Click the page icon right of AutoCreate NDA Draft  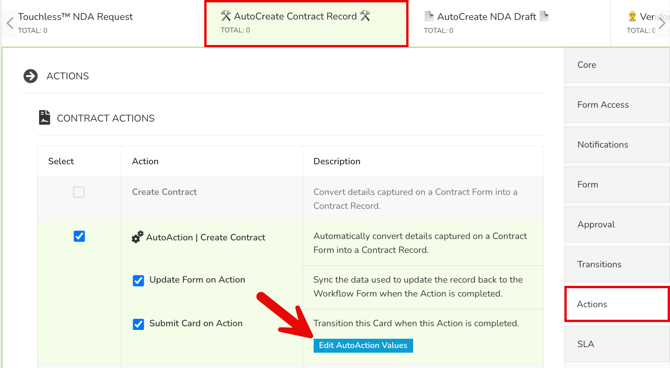(544, 16)
